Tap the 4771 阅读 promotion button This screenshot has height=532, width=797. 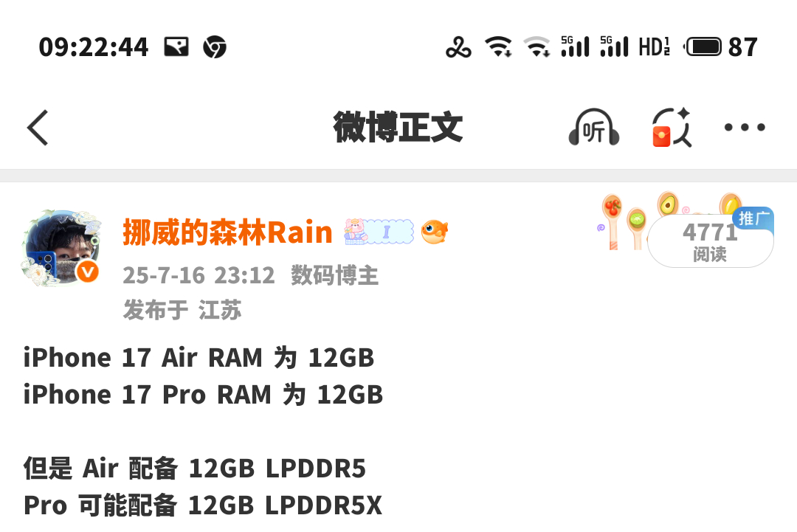coord(710,241)
